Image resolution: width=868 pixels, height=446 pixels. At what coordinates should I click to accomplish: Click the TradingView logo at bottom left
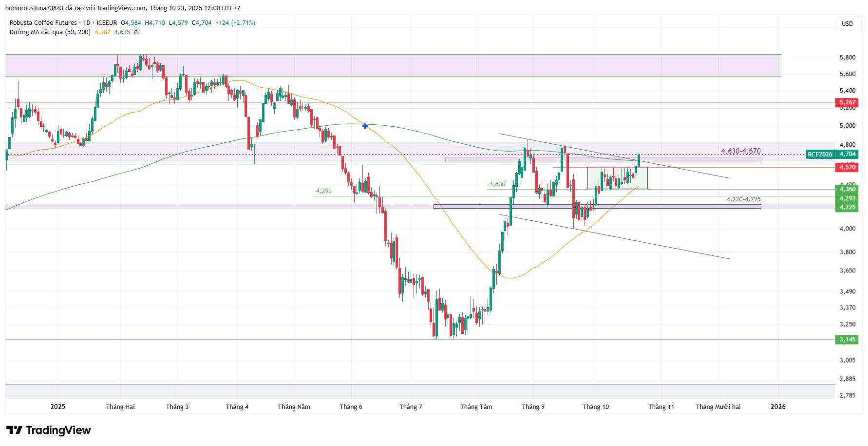(x=49, y=430)
